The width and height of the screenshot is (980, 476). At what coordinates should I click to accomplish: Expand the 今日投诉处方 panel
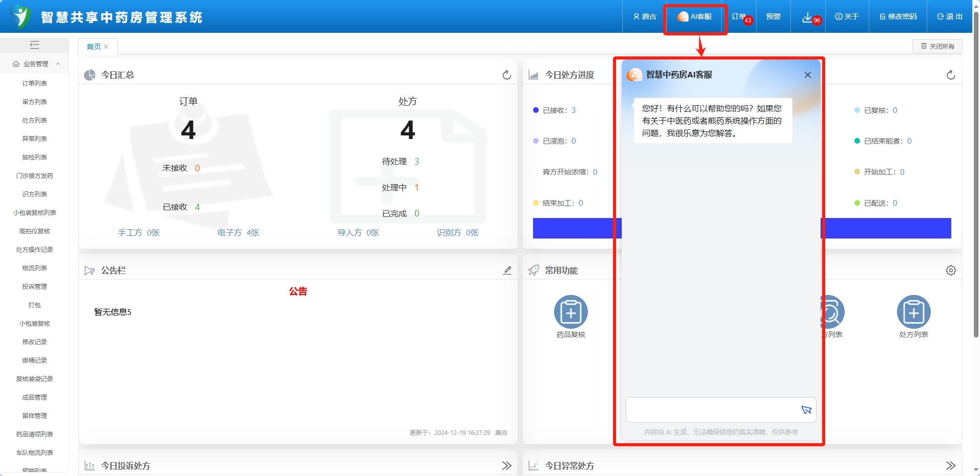506,466
